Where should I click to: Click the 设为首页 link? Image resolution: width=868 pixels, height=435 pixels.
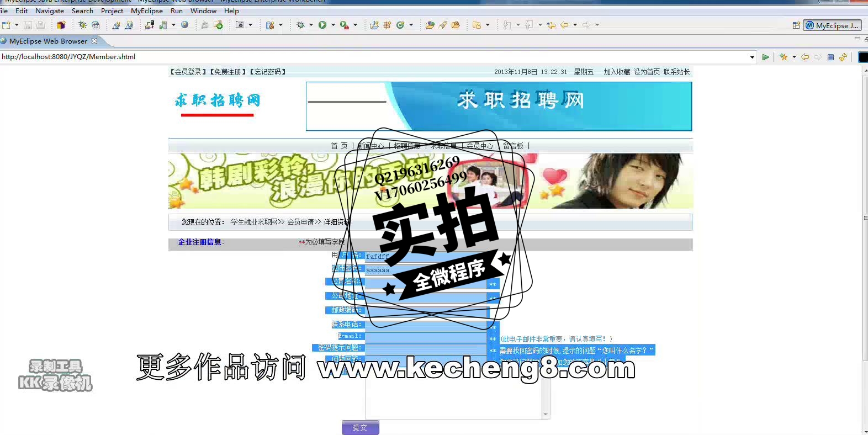pos(647,72)
